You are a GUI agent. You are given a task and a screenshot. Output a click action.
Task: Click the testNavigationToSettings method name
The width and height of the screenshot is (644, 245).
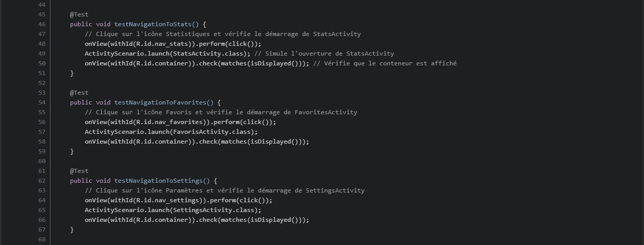click(x=158, y=181)
